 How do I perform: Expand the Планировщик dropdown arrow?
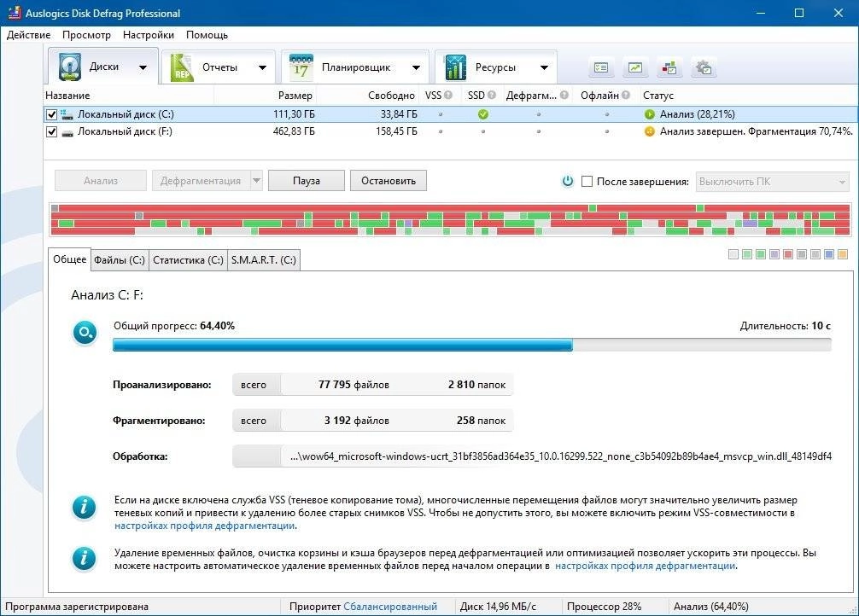click(417, 68)
